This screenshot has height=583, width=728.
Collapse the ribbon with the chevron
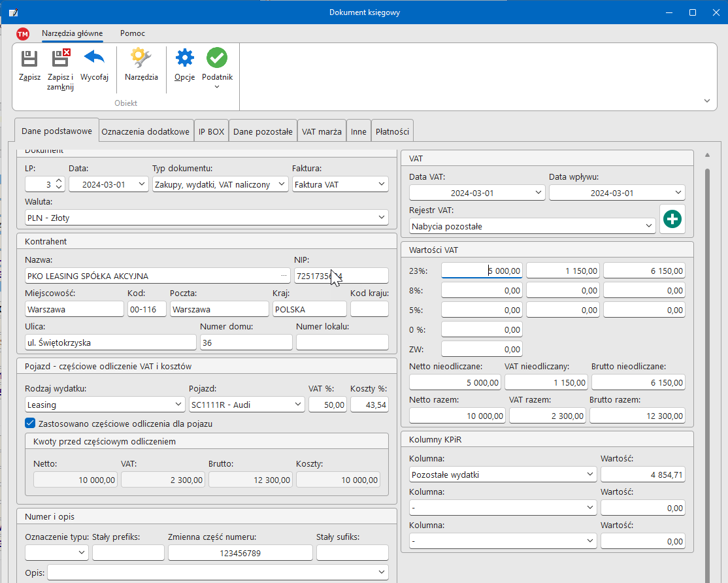[x=706, y=101]
